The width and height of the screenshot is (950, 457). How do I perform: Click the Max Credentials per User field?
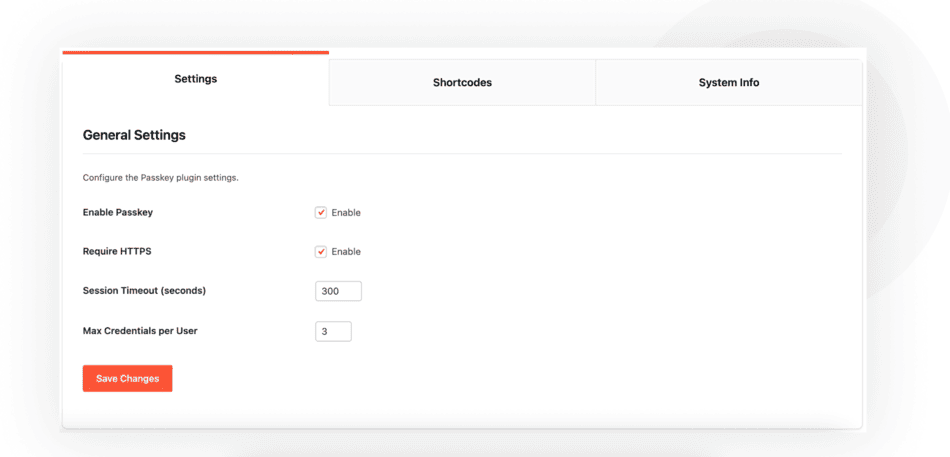coord(333,332)
